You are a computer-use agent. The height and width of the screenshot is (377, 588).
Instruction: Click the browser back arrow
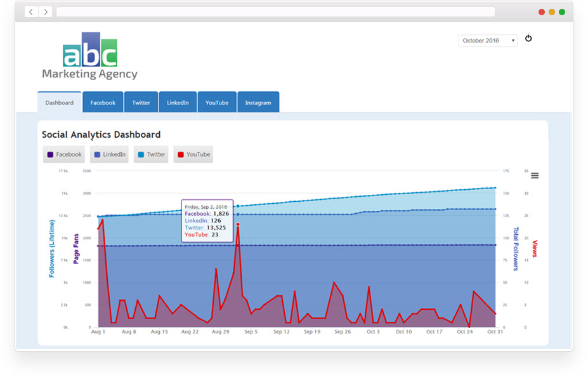(x=32, y=12)
